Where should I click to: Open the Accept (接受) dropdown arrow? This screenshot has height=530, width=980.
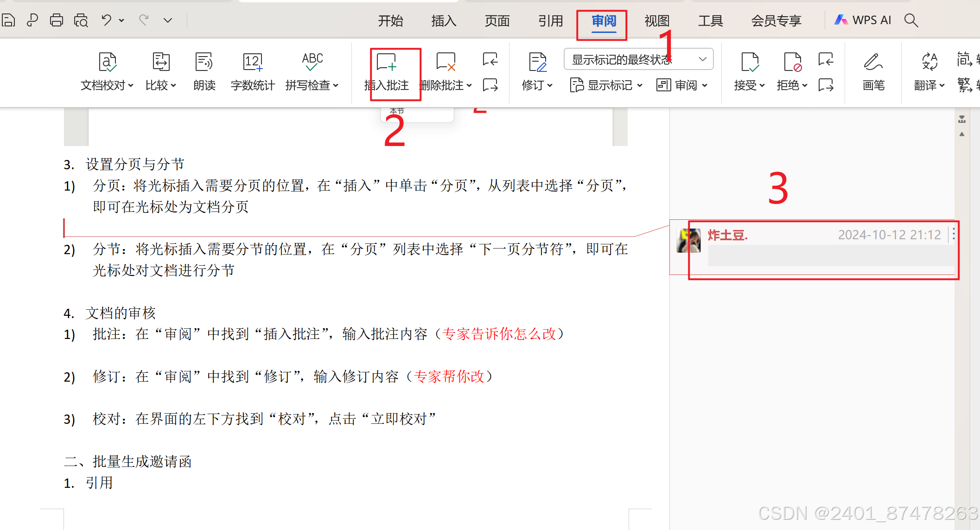[x=762, y=85]
